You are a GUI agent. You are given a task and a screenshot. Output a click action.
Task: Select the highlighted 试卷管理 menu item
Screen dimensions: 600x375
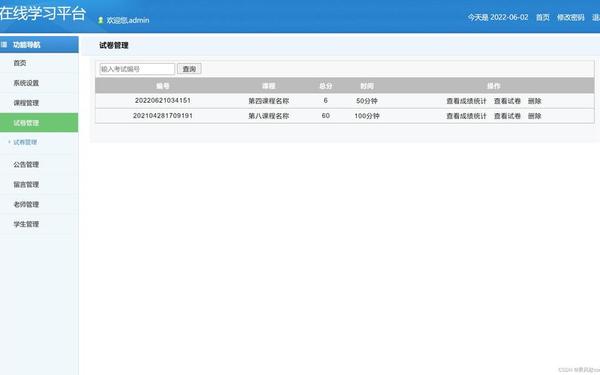tap(39, 123)
